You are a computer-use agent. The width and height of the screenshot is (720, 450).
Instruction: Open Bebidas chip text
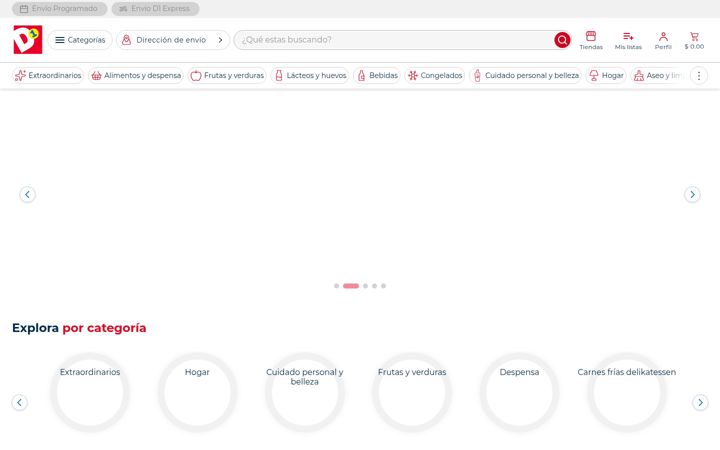383,75
